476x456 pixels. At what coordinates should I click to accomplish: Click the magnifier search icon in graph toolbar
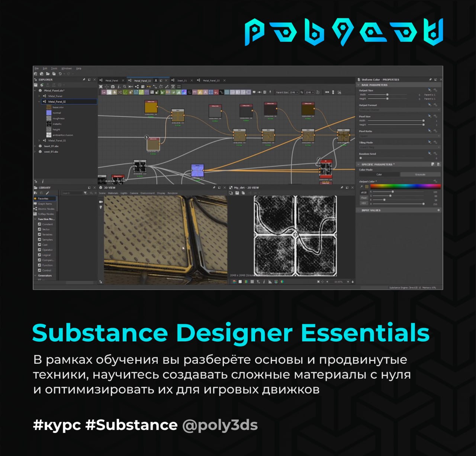coord(125,86)
